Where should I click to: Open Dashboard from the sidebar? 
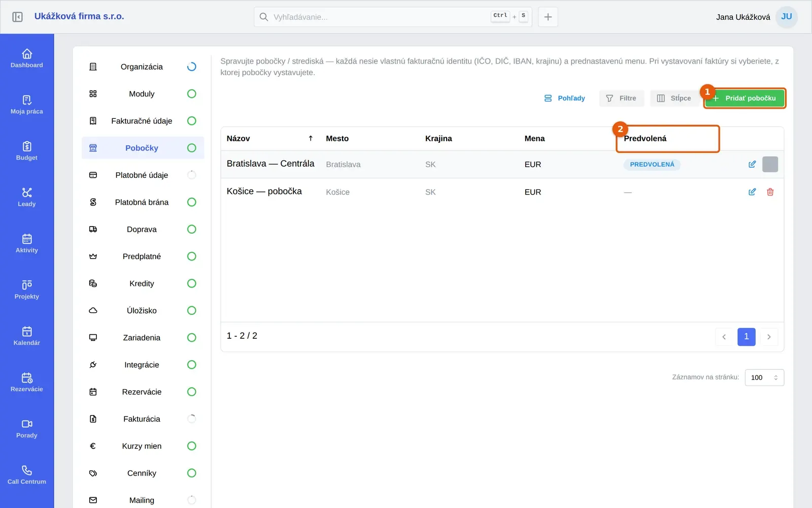tap(27, 58)
